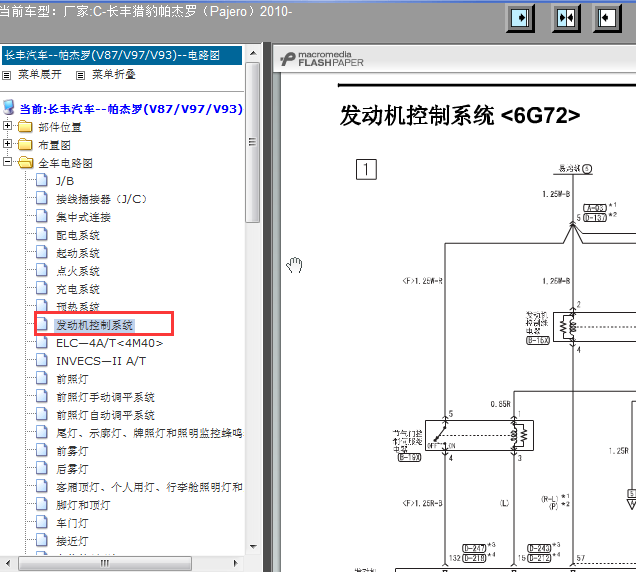Open the 前照灯手动调平系统 diagram
This screenshot has width=636, height=572.
(105, 397)
